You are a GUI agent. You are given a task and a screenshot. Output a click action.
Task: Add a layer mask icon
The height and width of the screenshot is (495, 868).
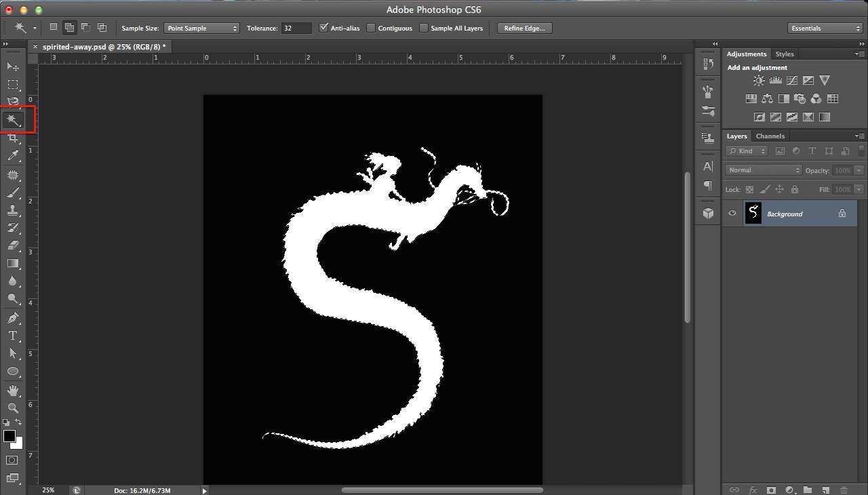point(771,490)
